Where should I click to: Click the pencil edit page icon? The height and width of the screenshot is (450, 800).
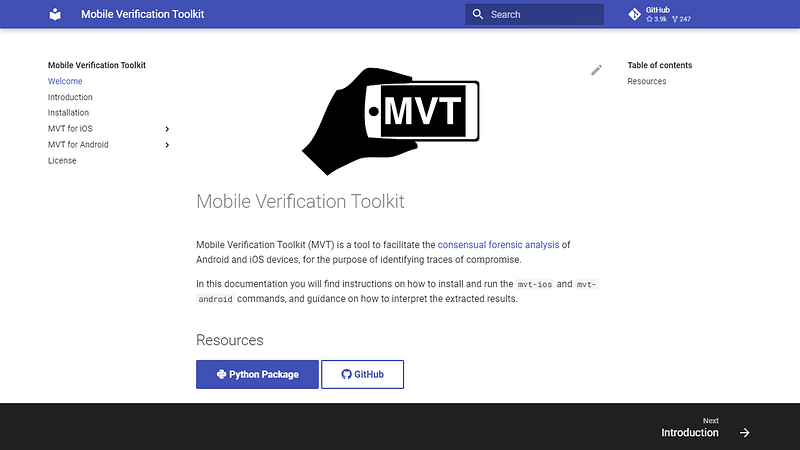(596, 70)
